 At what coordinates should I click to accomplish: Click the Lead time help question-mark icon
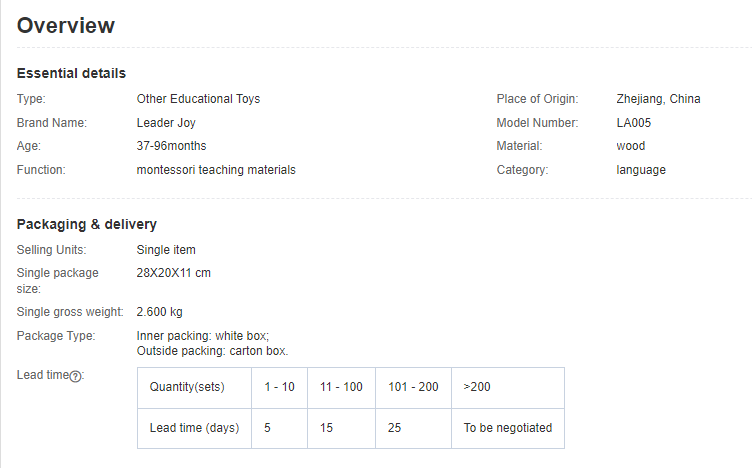tap(75, 376)
